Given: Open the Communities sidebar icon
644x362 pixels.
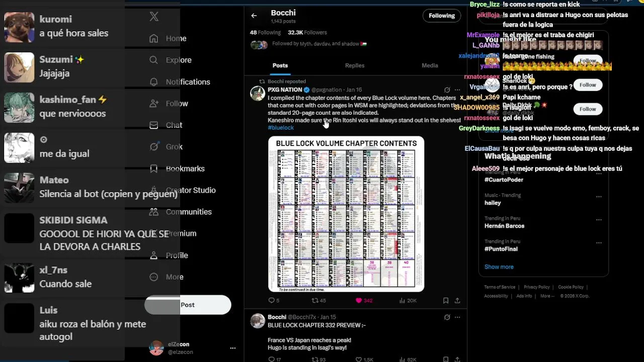Looking at the screenshot, I should (x=154, y=212).
